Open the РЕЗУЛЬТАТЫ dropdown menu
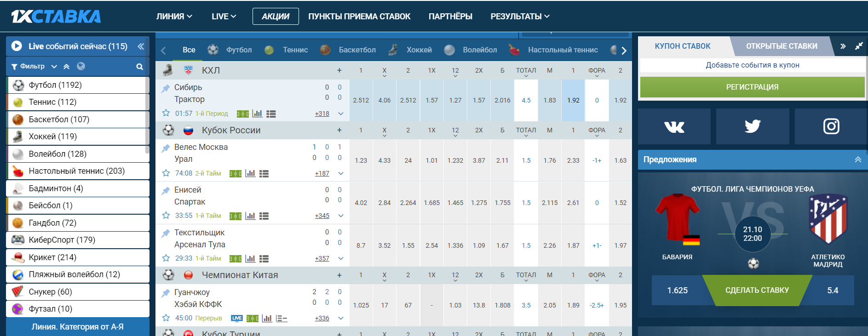This screenshot has width=868, height=336. coord(520,17)
